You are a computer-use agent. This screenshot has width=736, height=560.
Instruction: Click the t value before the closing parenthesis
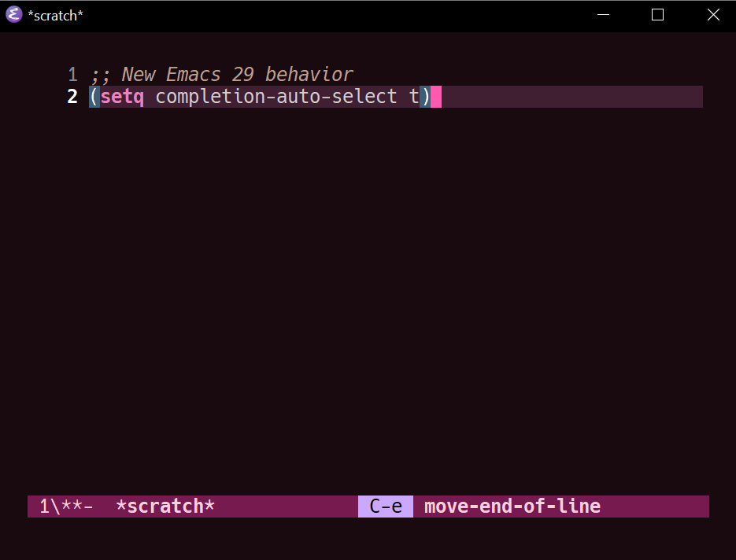tap(414, 97)
